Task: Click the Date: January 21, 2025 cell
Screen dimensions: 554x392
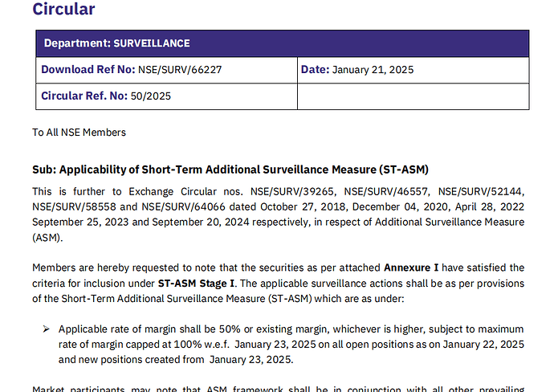Action: click(413, 70)
